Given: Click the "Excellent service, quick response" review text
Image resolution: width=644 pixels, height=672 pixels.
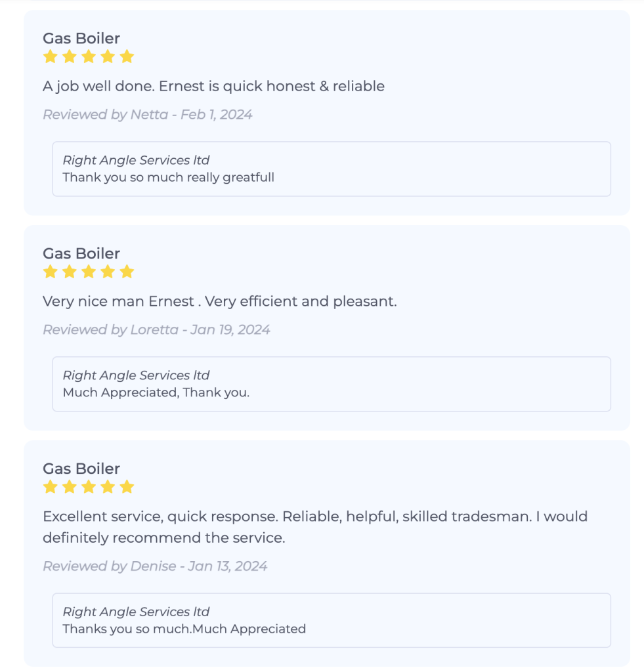Looking at the screenshot, I should (x=315, y=516).
